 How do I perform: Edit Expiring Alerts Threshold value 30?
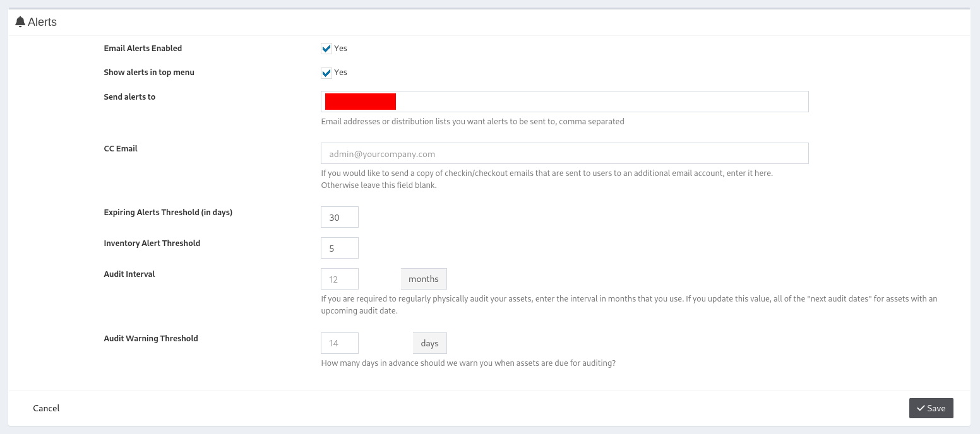[x=340, y=217]
